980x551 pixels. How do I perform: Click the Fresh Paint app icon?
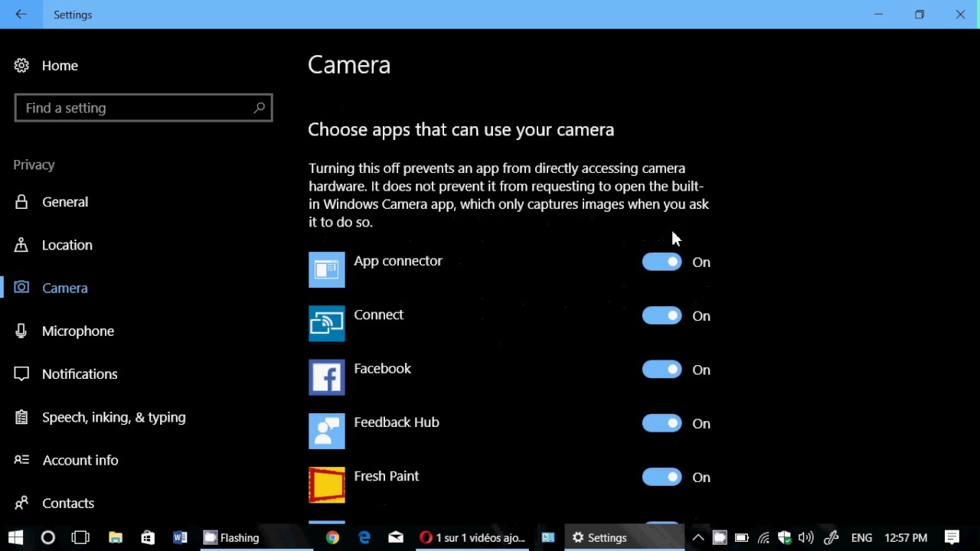[327, 485]
